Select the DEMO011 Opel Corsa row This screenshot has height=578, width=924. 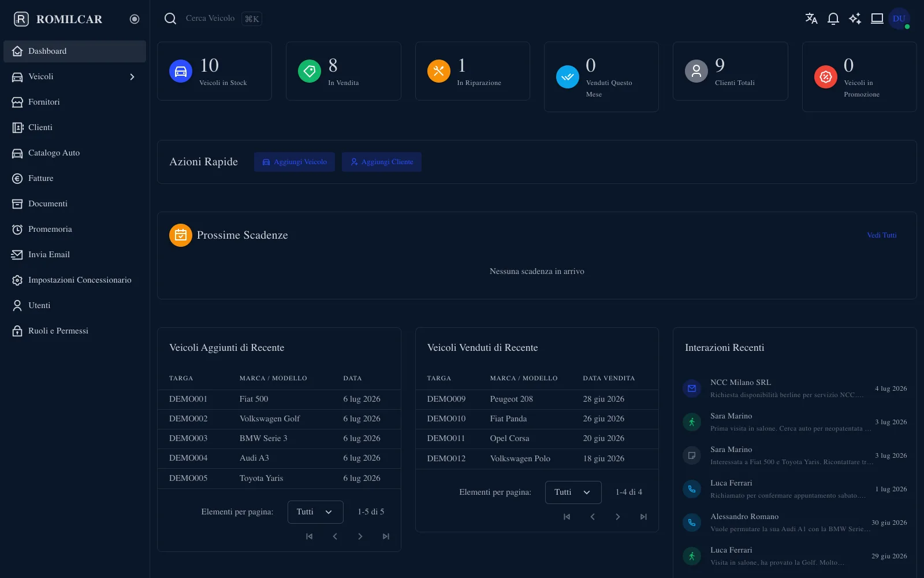(x=537, y=439)
